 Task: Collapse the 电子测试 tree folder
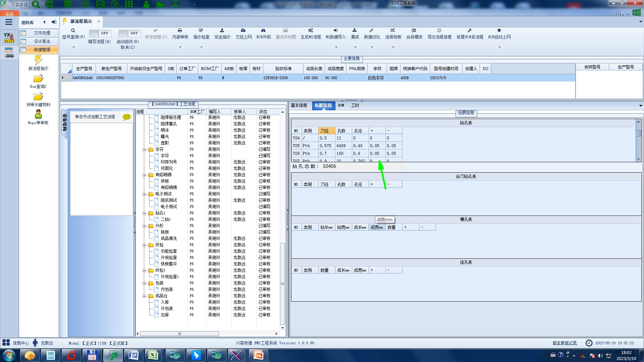click(144, 194)
